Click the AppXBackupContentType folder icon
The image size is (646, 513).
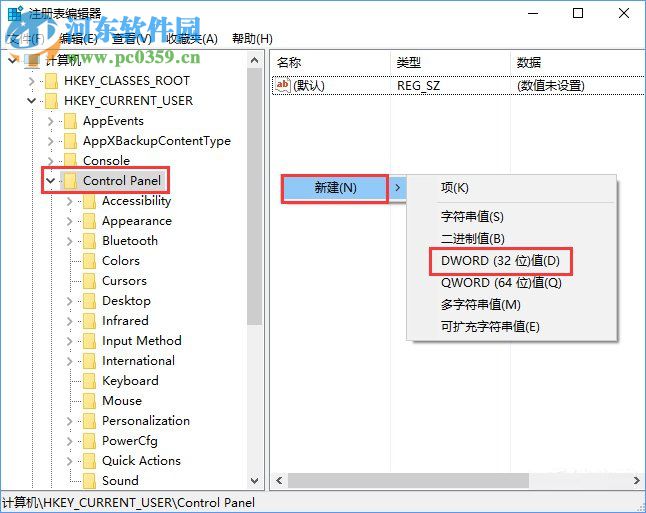point(70,141)
